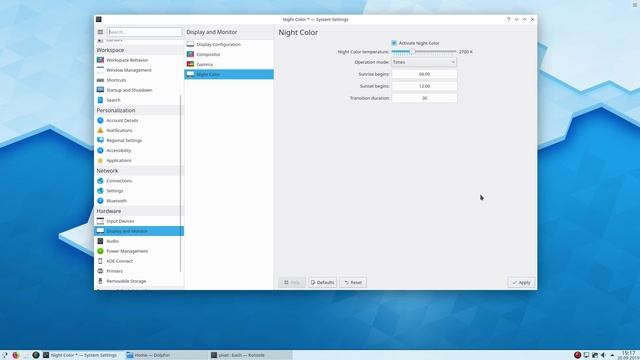The width and height of the screenshot is (640, 360).
Task: Open Search settings category
Action: 139,100
